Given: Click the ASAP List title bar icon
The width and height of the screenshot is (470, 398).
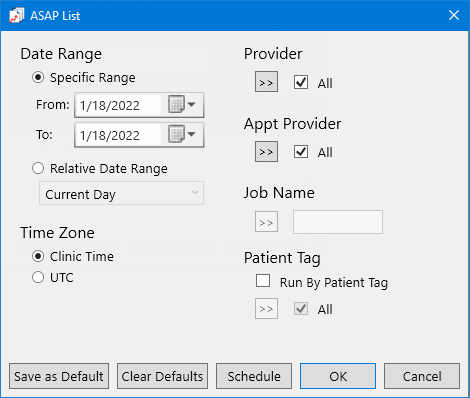Looking at the screenshot, I should [17, 16].
